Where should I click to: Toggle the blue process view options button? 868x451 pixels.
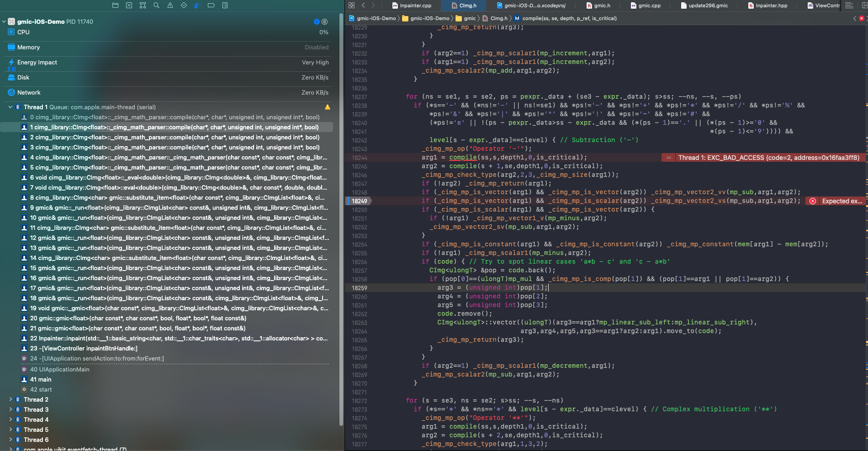(317, 21)
